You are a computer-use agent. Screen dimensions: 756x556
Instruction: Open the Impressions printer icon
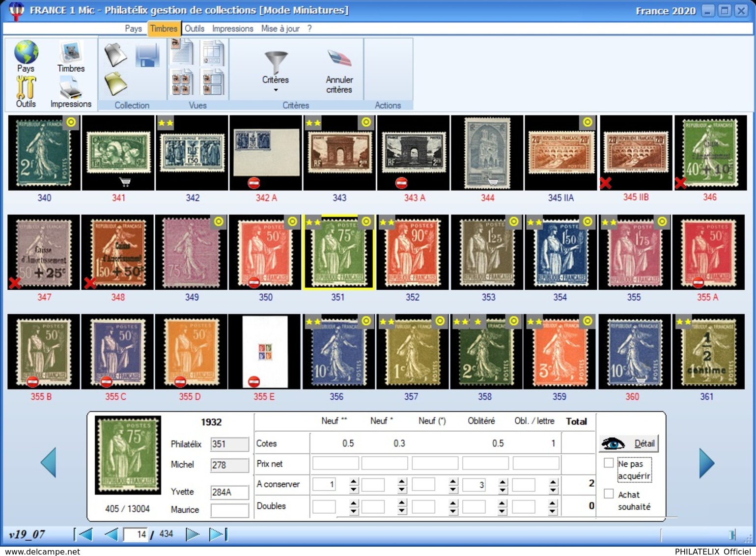[71, 87]
